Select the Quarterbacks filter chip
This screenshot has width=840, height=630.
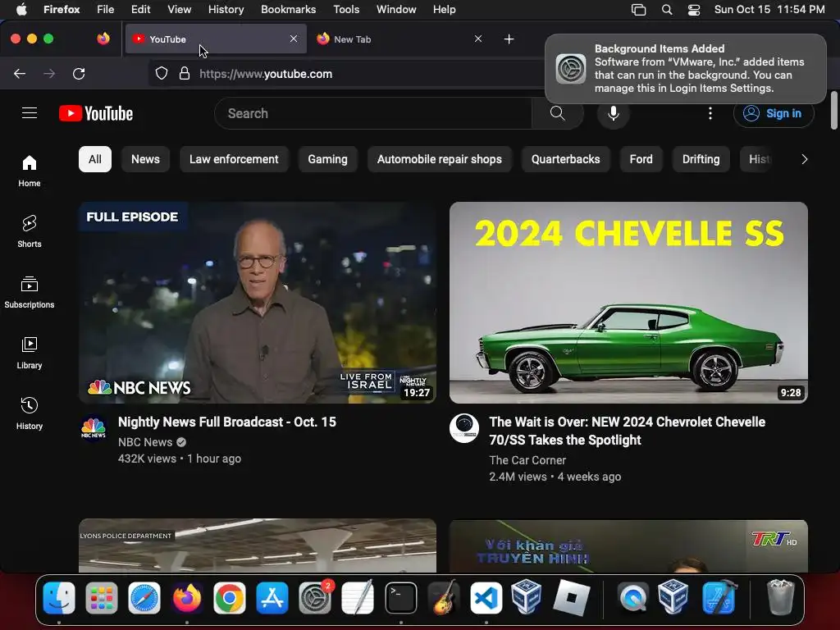point(566,159)
